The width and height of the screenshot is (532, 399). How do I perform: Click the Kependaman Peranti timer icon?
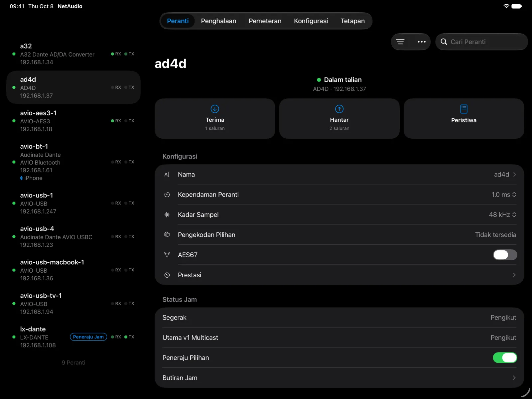[x=167, y=195]
